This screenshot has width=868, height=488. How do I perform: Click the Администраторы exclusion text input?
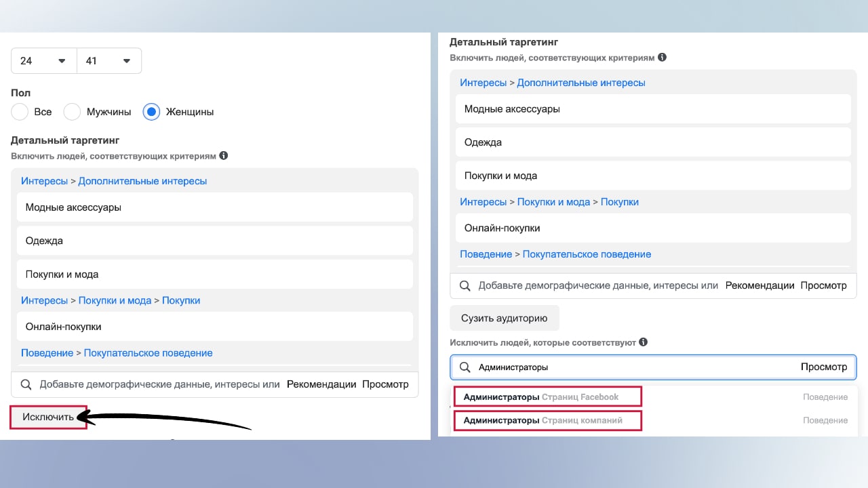pyautogui.click(x=631, y=367)
